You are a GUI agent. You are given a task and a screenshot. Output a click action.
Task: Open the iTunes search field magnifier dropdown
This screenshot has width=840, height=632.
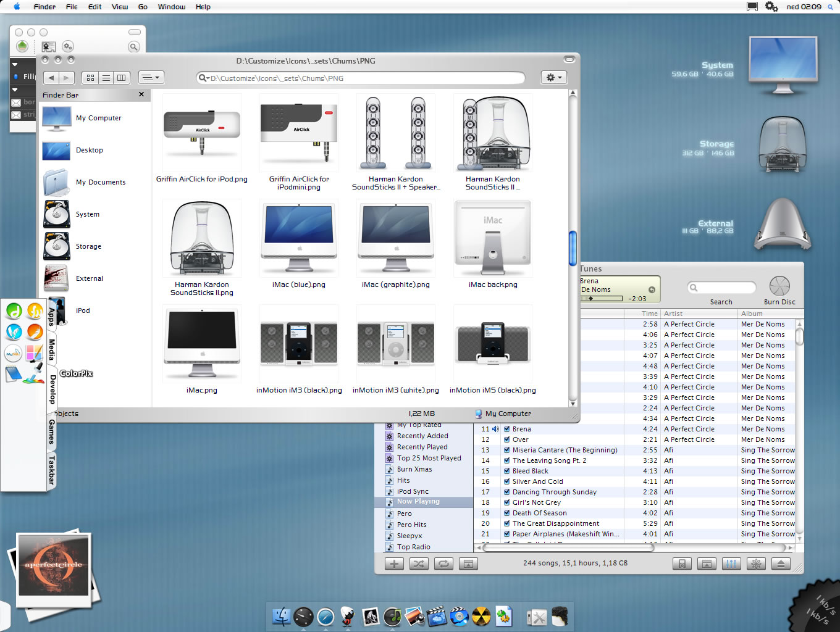point(694,288)
